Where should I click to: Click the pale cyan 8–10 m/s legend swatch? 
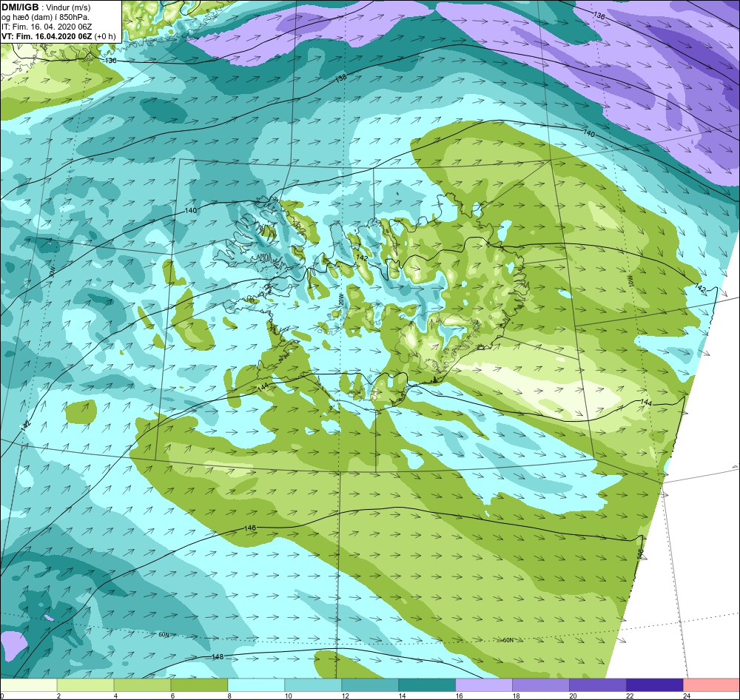click(x=256, y=685)
